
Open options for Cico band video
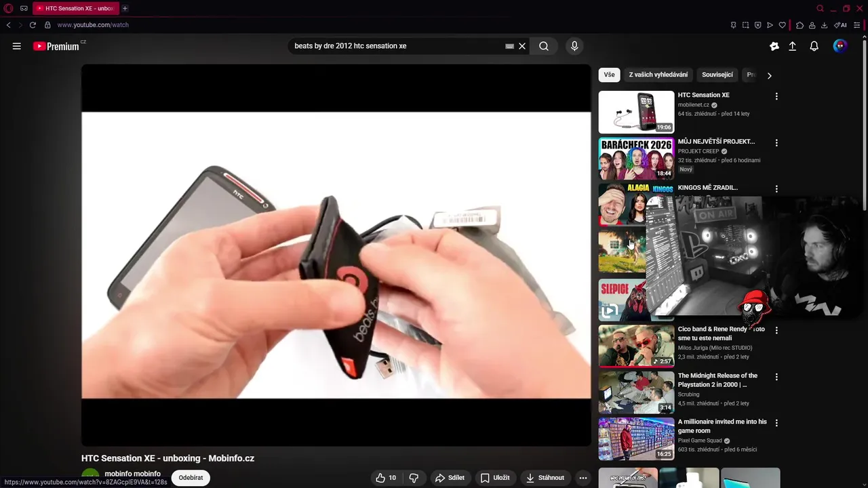(x=776, y=330)
